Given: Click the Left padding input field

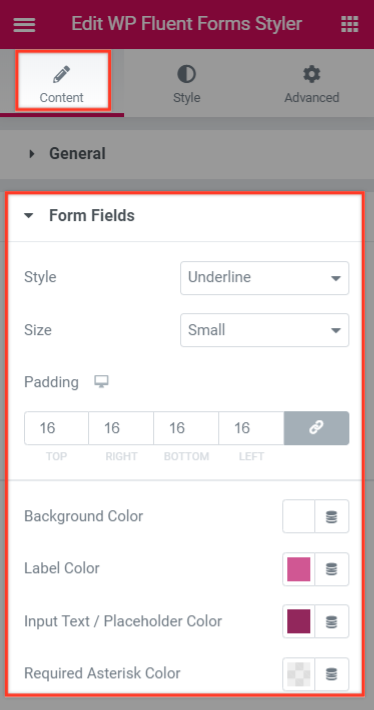Looking at the screenshot, I should [x=251, y=428].
